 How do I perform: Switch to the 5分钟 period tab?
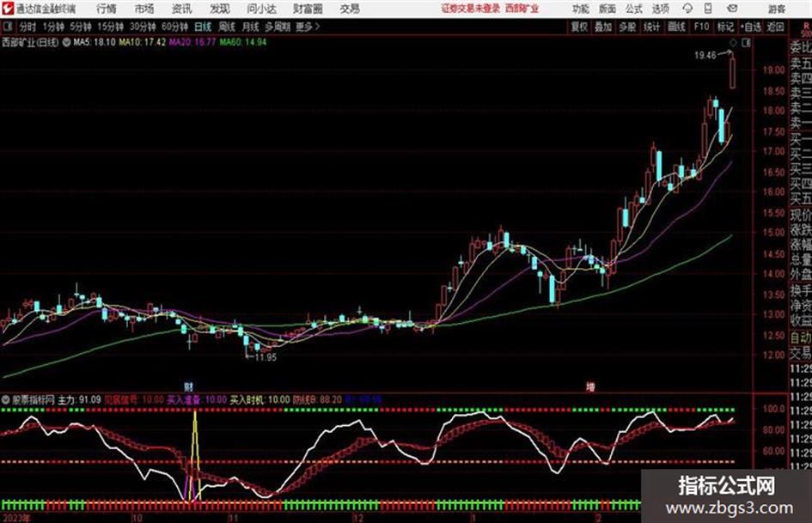click(81, 27)
